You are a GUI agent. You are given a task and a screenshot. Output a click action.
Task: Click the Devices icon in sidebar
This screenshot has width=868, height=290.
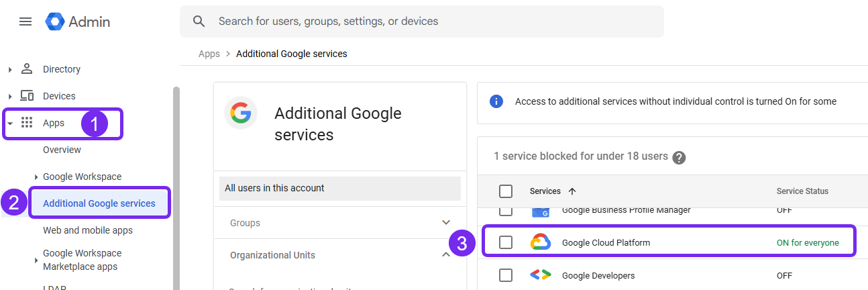(x=27, y=95)
